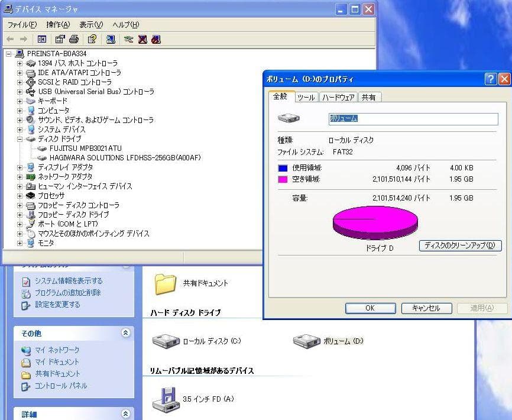This screenshot has height=420, width=512.
Task: Click the Update driver toolbar icon
Action: click(111, 40)
